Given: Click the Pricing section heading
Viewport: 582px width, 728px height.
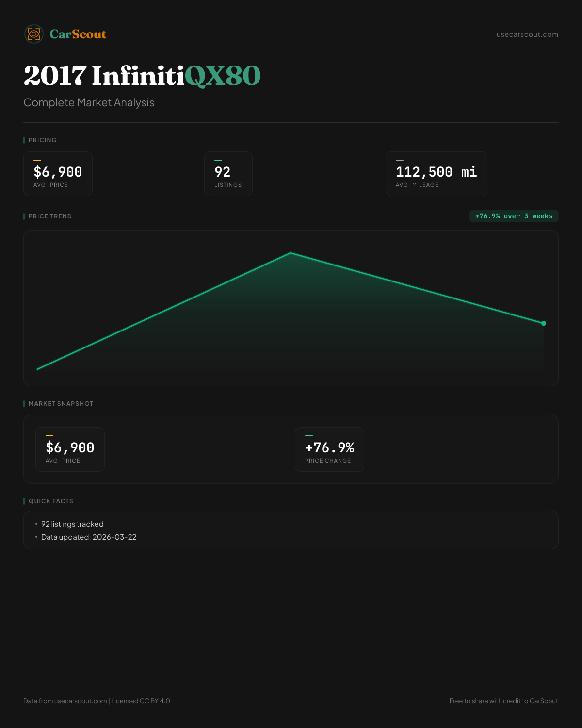Looking at the screenshot, I should [42, 140].
